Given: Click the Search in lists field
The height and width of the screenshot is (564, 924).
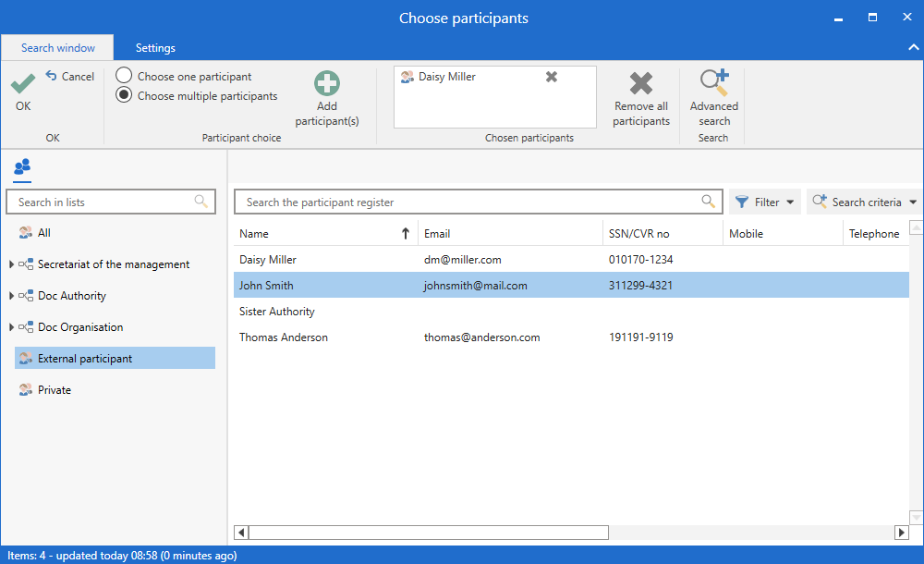Looking at the screenshot, I should (x=102, y=202).
